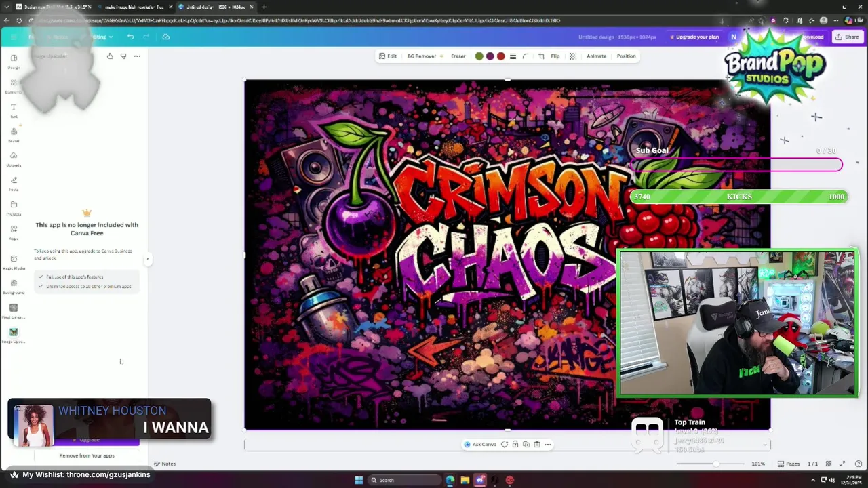Screen dimensions: 868x488
Task: Click the Upgrade your plan button
Action: [x=694, y=37]
